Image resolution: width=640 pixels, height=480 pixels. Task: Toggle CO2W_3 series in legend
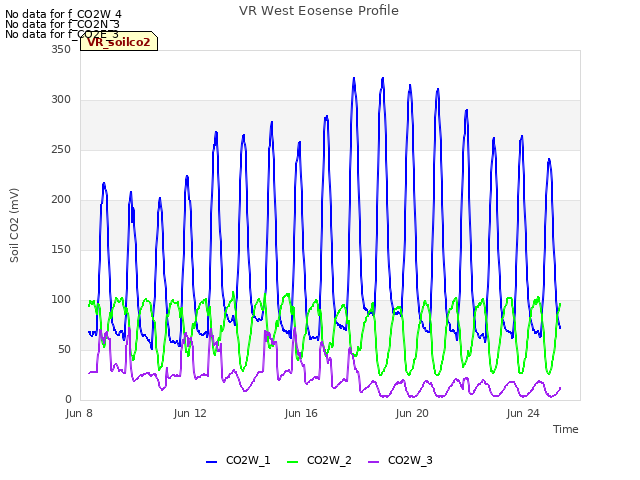point(400,460)
